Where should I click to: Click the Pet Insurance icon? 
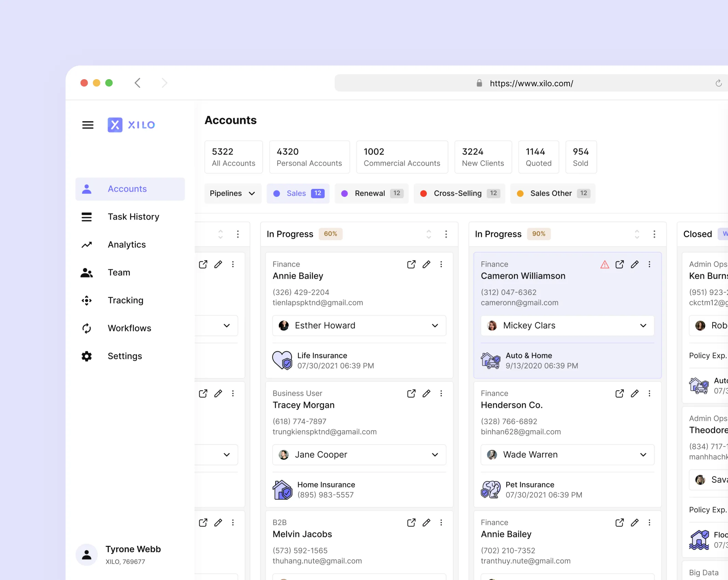[491, 490]
